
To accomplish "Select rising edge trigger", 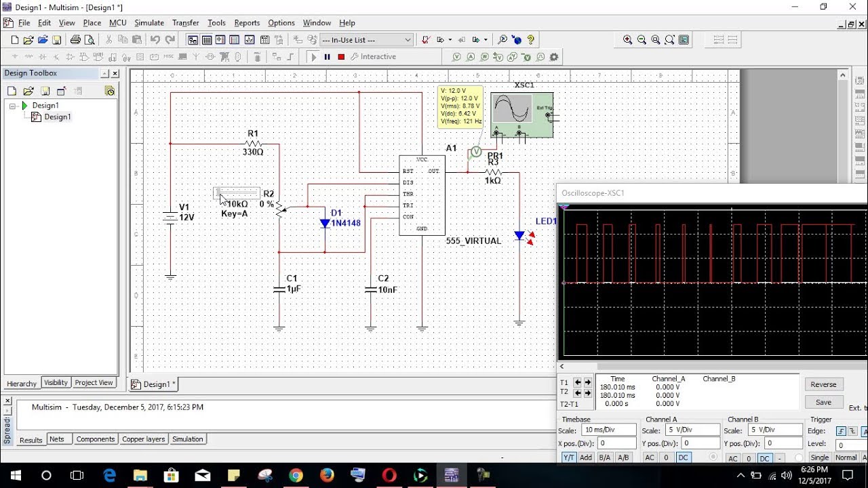I will click(x=841, y=432).
